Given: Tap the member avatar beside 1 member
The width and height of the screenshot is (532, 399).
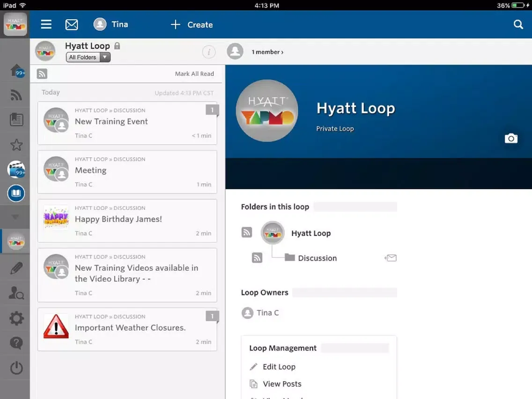Looking at the screenshot, I should click(x=235, y=52).
